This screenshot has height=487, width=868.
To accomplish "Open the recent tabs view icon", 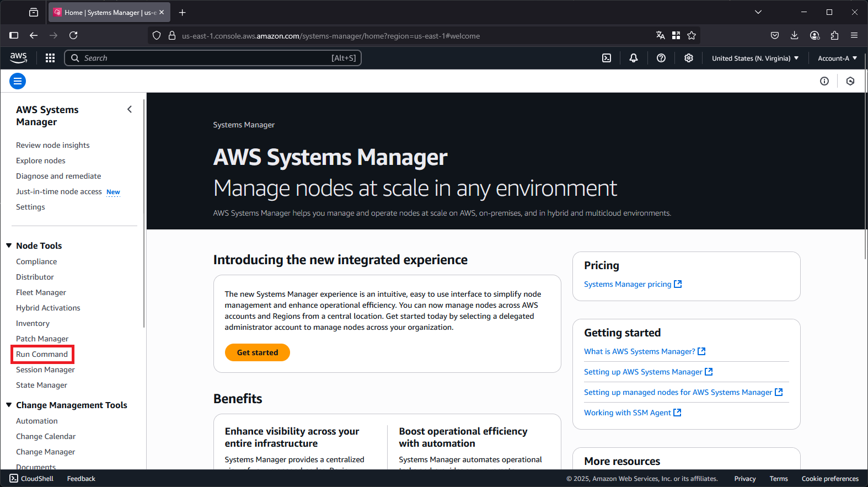I will [x=34, y=12].
